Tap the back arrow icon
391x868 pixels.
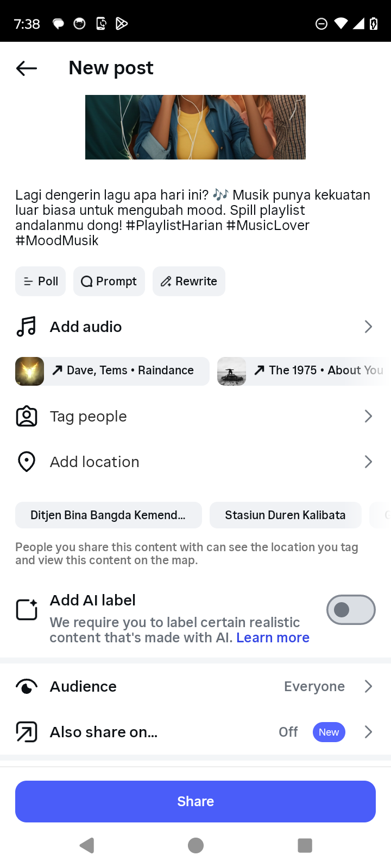click(27, 68)
